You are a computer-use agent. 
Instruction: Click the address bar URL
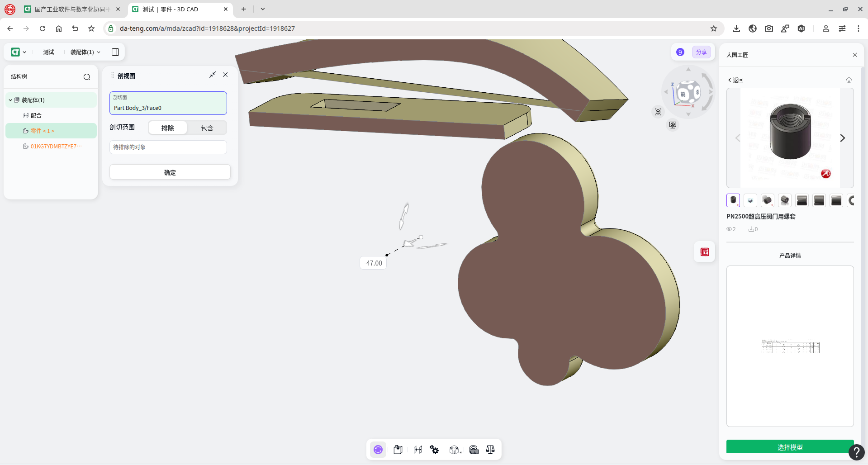coord(207,28)
